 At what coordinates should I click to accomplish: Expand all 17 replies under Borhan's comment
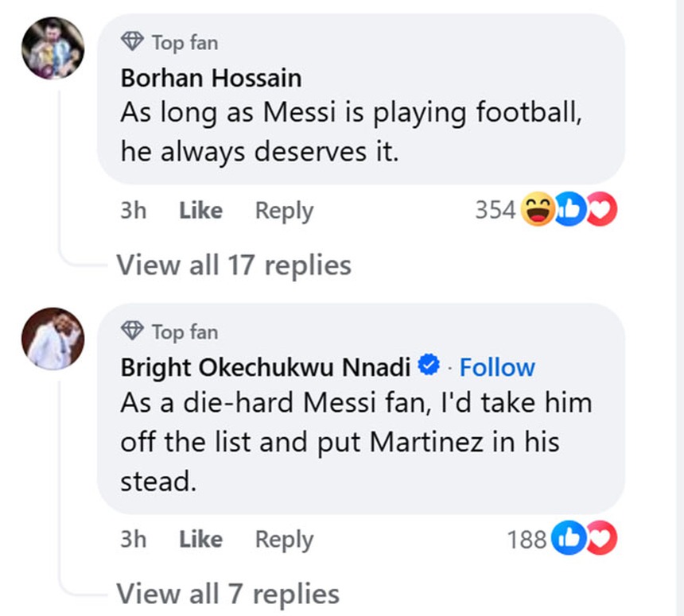233,265
